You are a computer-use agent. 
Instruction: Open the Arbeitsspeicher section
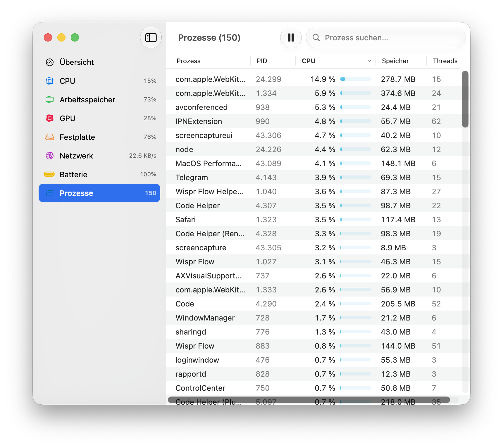pos(99,100)
